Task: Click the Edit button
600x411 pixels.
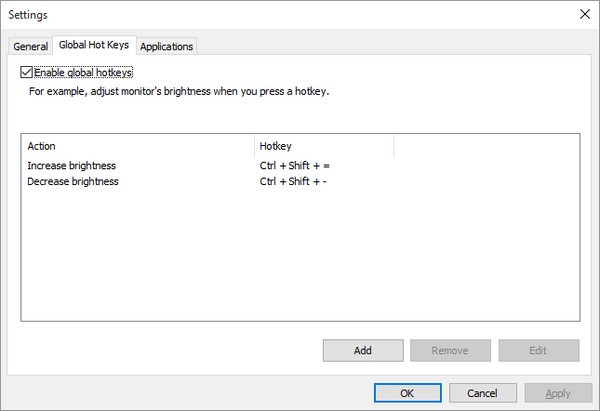Action: click(538, 350)
